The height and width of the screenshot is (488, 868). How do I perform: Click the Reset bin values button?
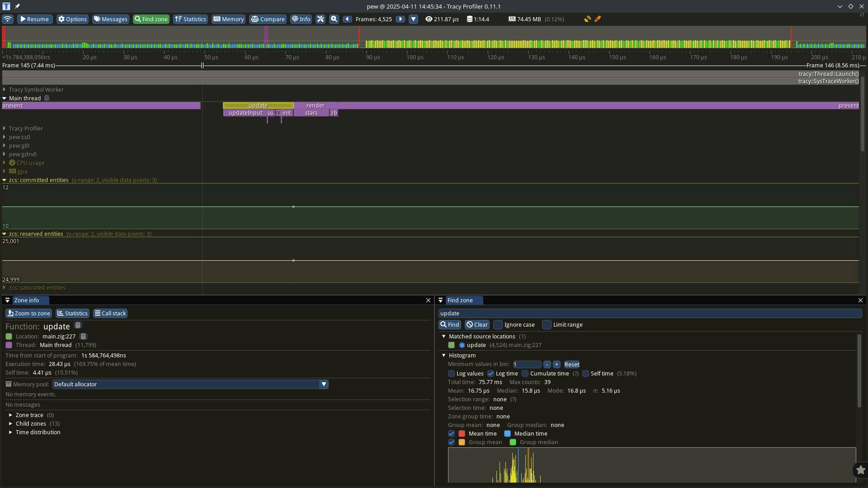(x=571, y=364)
